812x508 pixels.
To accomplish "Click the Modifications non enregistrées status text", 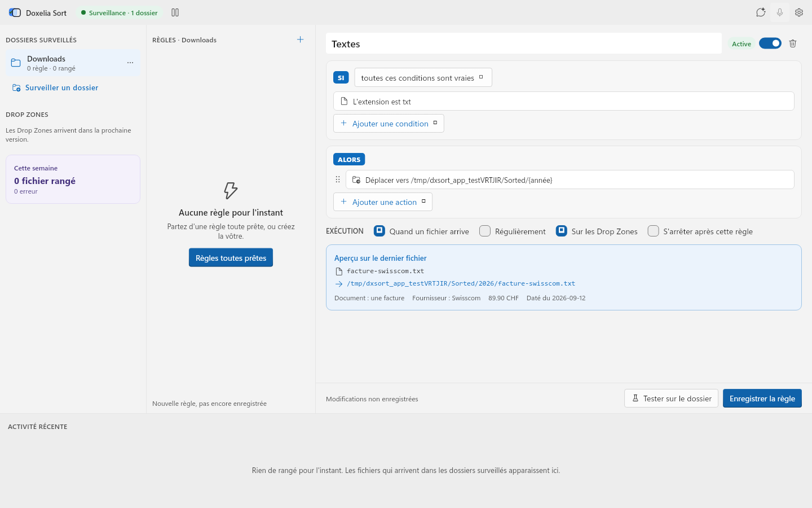I will point(372,398).
